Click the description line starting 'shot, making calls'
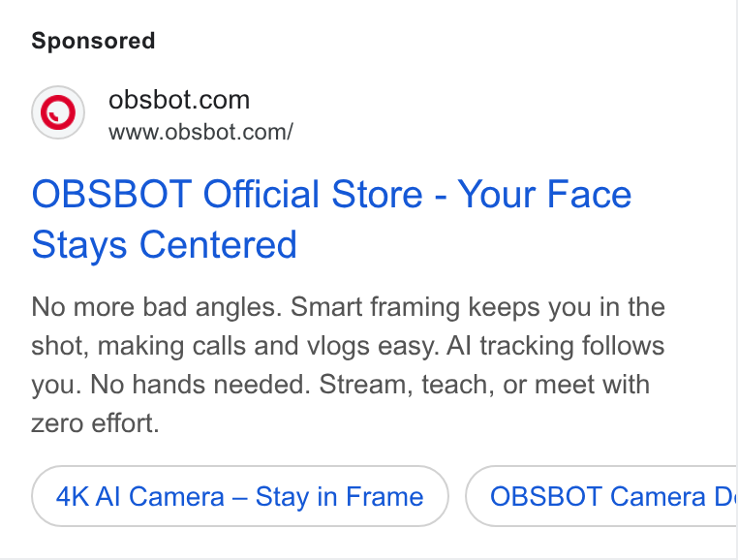 348,346
